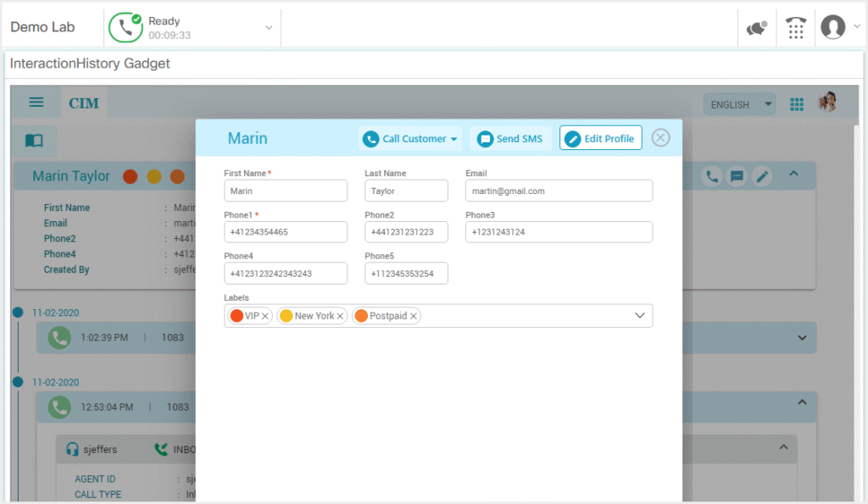Click the Send SMS button
Viewport: 868px width, 504px height.
point(510,138)
